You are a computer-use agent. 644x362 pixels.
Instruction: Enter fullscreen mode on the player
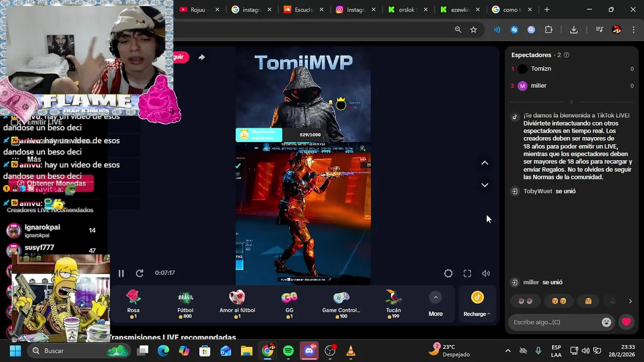[x=467, y=273]
